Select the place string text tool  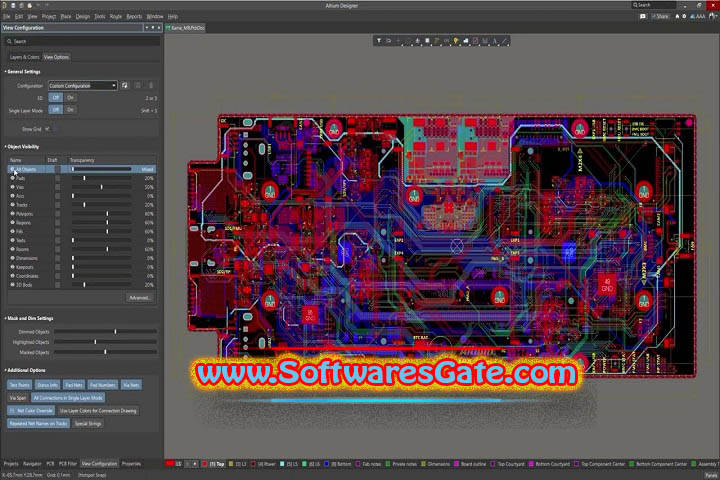click(x=495, y=41)
